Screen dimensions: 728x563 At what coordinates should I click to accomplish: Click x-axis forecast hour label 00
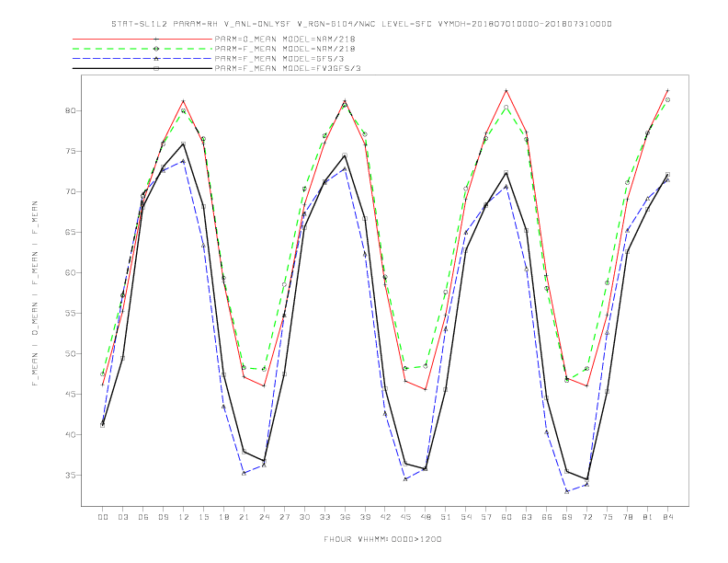[x=103, y=517]
